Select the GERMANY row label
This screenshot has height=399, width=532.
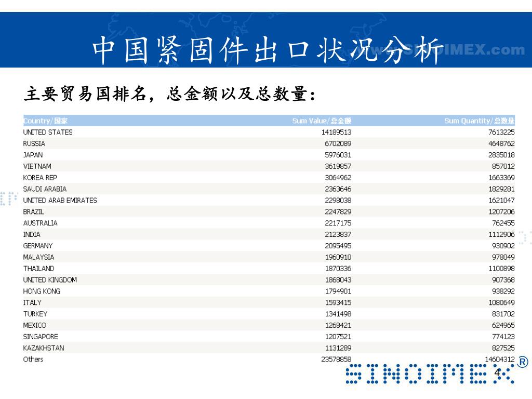coord(38,246)
